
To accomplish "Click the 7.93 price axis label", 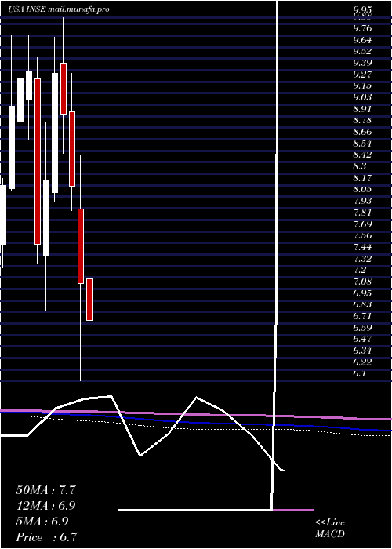I will (362, 201).
